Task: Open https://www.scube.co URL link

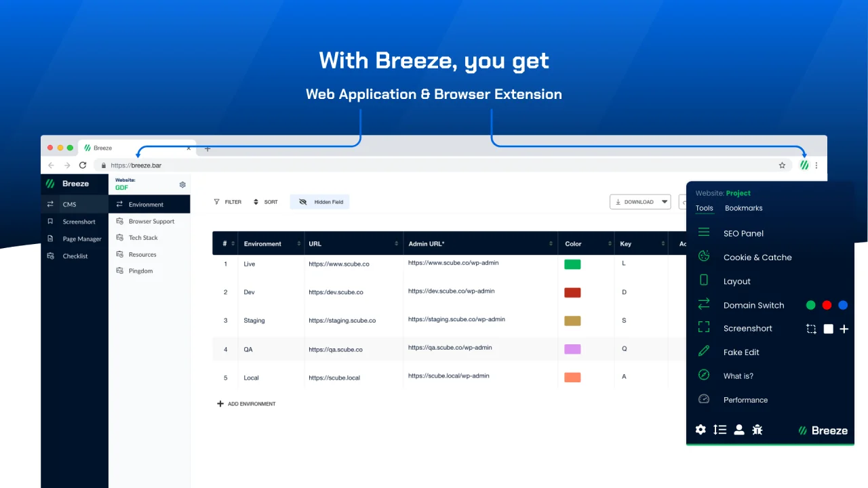Action: (338, 264)
